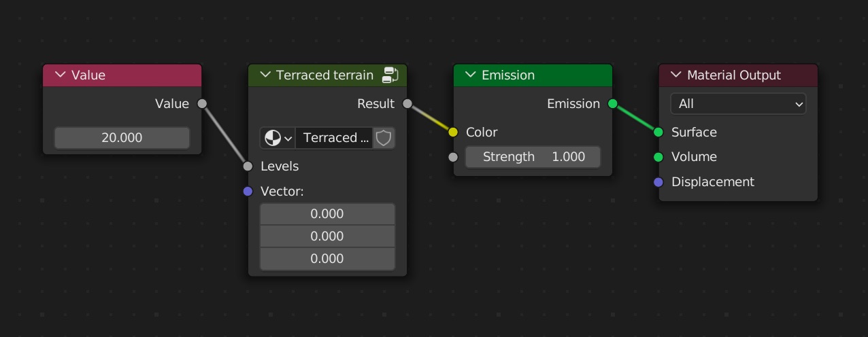This screenshot has width=868, height=337.
Task: Select the Material Output node header
Action: coord(738,75)
